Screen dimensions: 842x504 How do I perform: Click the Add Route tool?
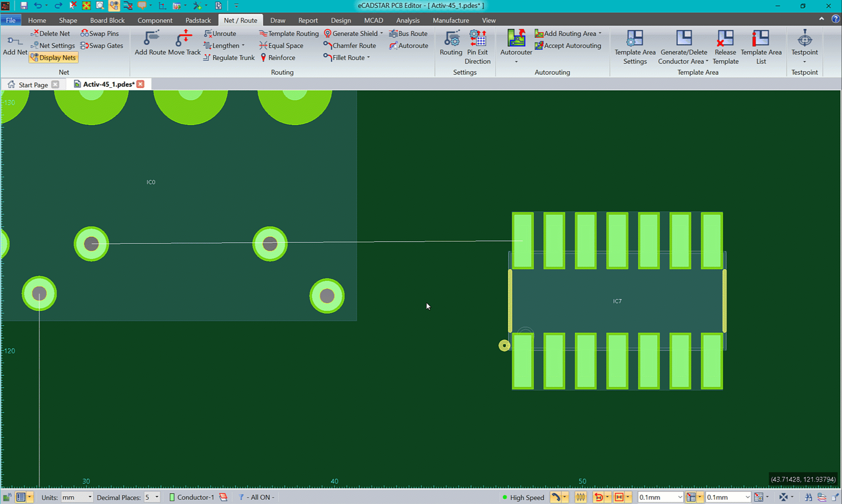150,43
